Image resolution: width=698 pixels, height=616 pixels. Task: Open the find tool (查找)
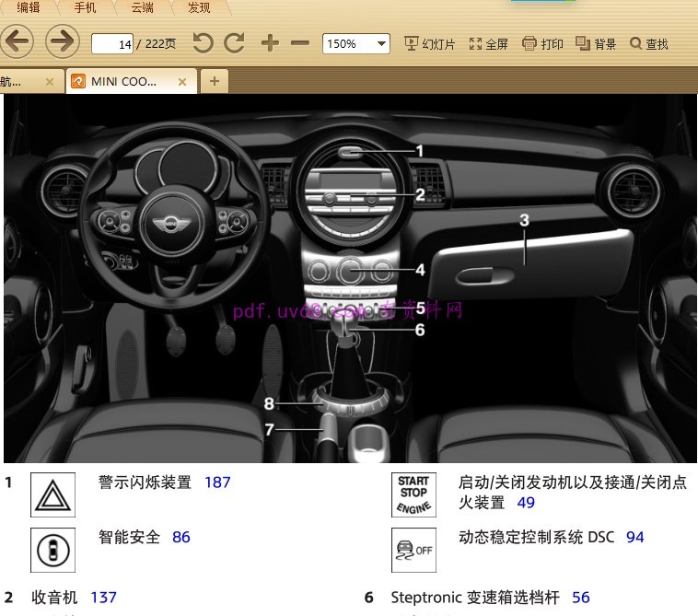pyautogui.click(x=649, y=43)
